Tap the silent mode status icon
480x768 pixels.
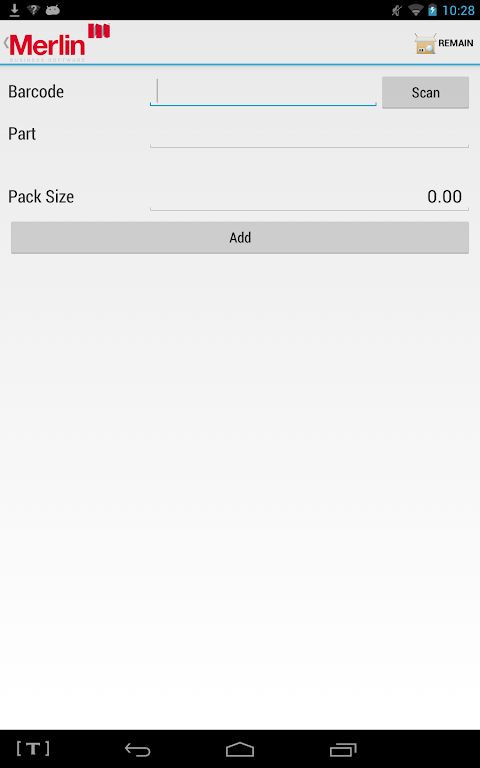(x=397, y=10)
